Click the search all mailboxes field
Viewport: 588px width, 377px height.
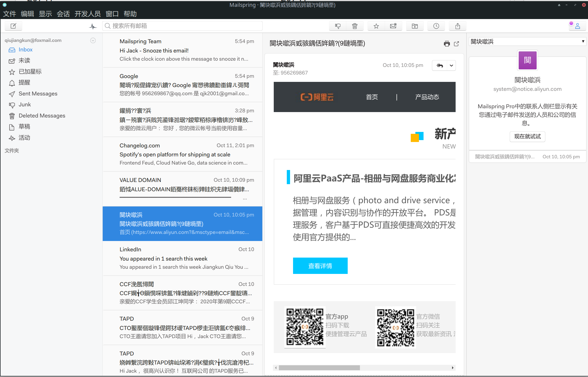(182, 26)
